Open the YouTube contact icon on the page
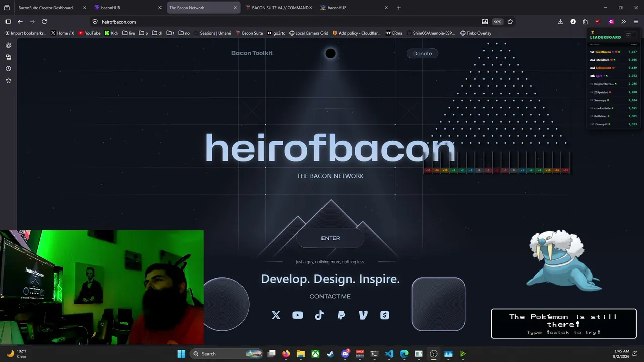644x362 pixels. (298, 315)
